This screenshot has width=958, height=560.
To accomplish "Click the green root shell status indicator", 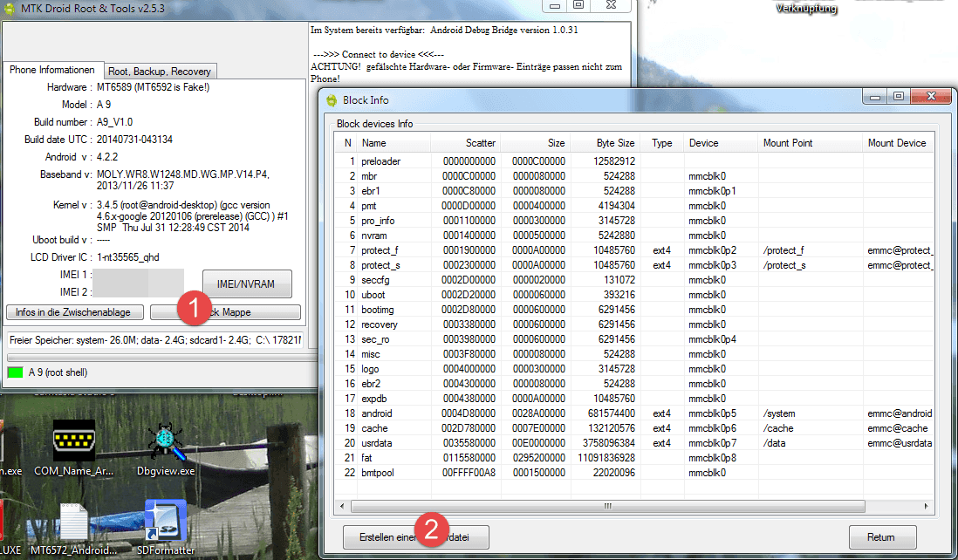I will (x=15, y=372).
